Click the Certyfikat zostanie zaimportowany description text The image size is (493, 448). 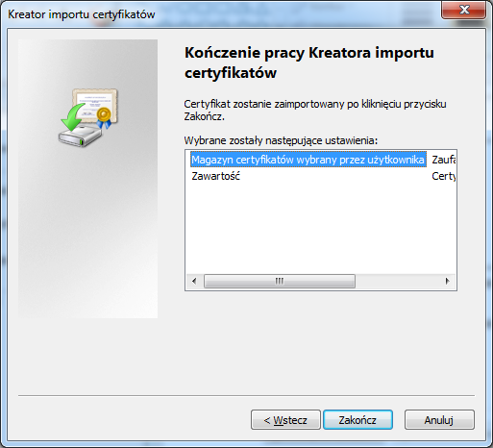(315, 111)
